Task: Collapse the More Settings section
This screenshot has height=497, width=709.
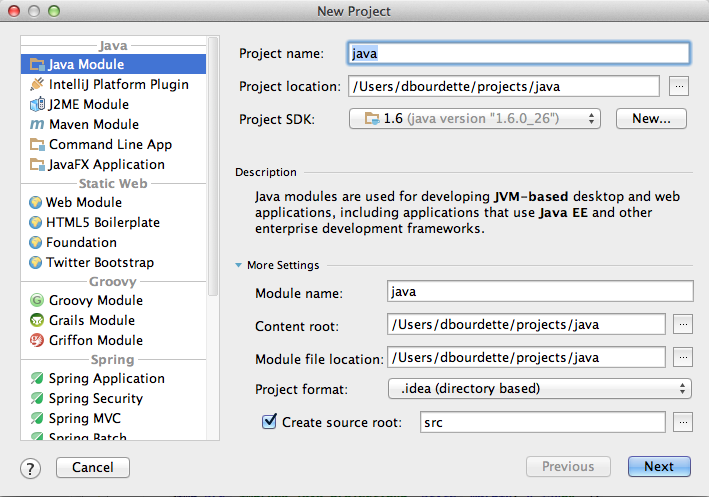Action: [239, 265]
